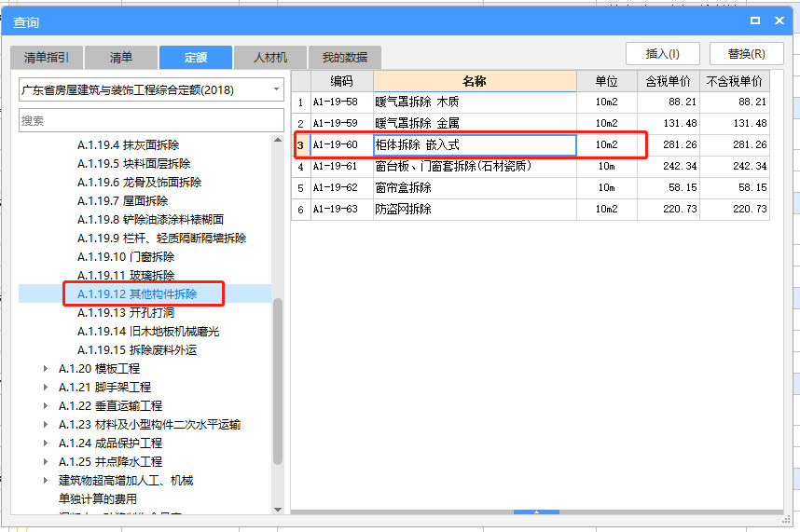Click row number 3 header
Screen dimensions: 800x532
pos(300,145)
